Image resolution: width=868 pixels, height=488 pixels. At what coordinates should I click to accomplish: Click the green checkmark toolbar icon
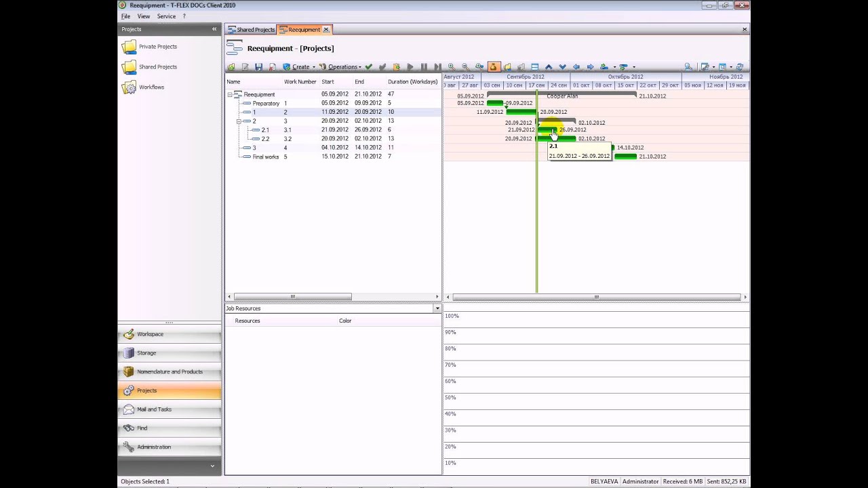[x=368, y=67]
